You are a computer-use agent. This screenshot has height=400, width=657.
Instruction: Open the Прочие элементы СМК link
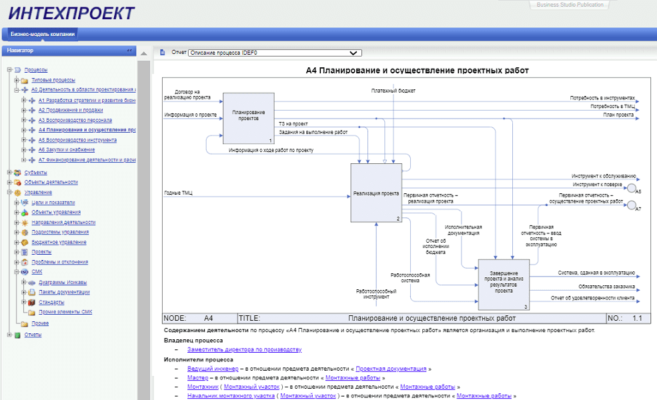(x=65, y=312)
